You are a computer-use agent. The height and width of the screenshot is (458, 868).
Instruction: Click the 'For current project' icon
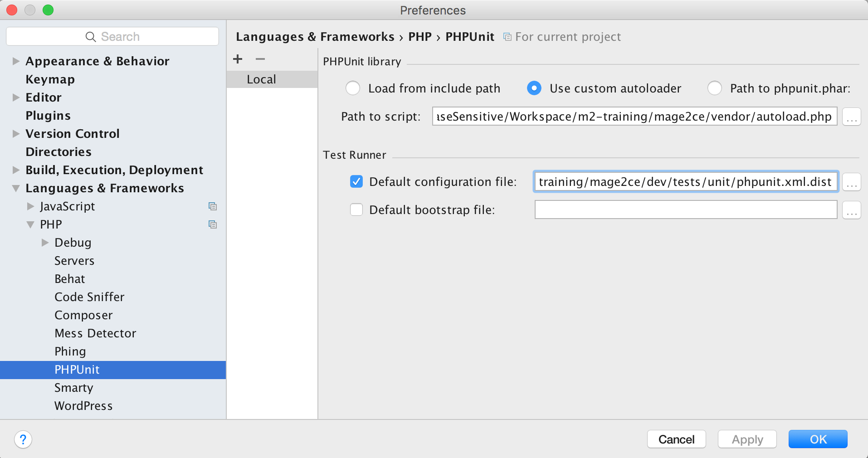507,37
